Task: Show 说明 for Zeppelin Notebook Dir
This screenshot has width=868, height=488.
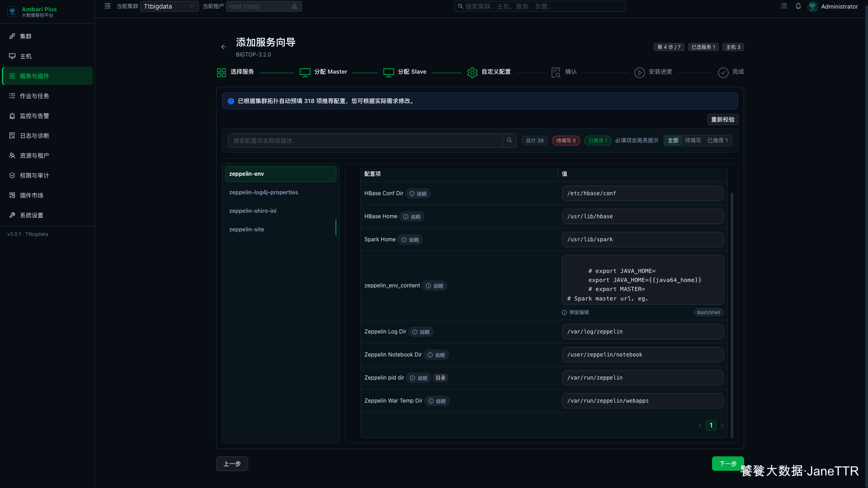Action: (x=436, y=355)
